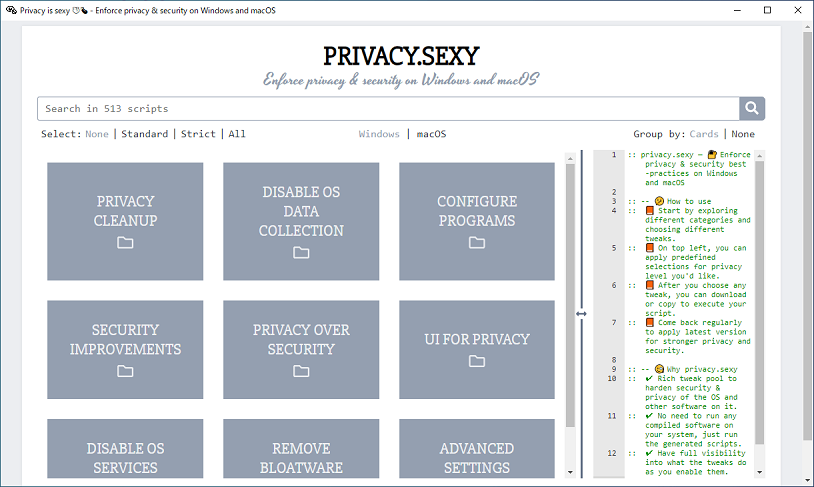Viewport: 814px width, 487px height.
Task: Click folder icon on Privacy Over Security card
Action: click(301, 371)
